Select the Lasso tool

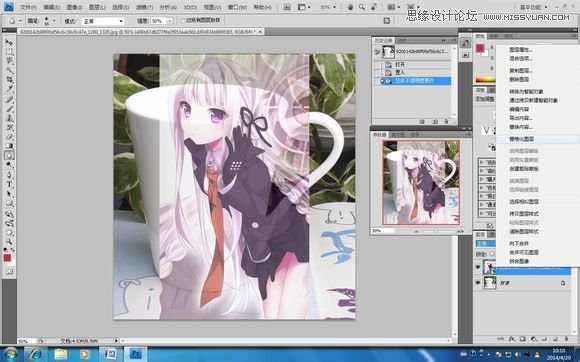[9, 61]
